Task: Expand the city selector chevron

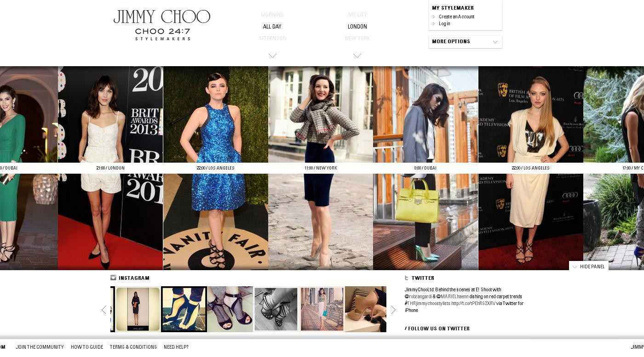Action: pos(357,56)
